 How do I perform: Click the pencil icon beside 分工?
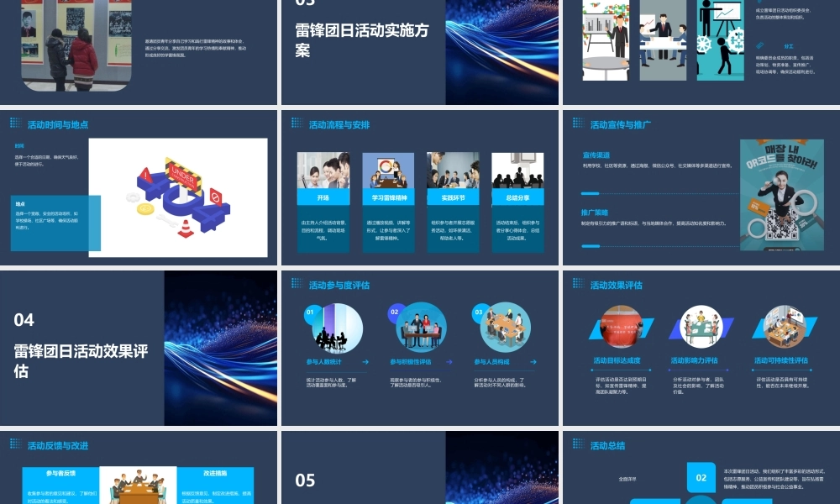click(759, 46)
